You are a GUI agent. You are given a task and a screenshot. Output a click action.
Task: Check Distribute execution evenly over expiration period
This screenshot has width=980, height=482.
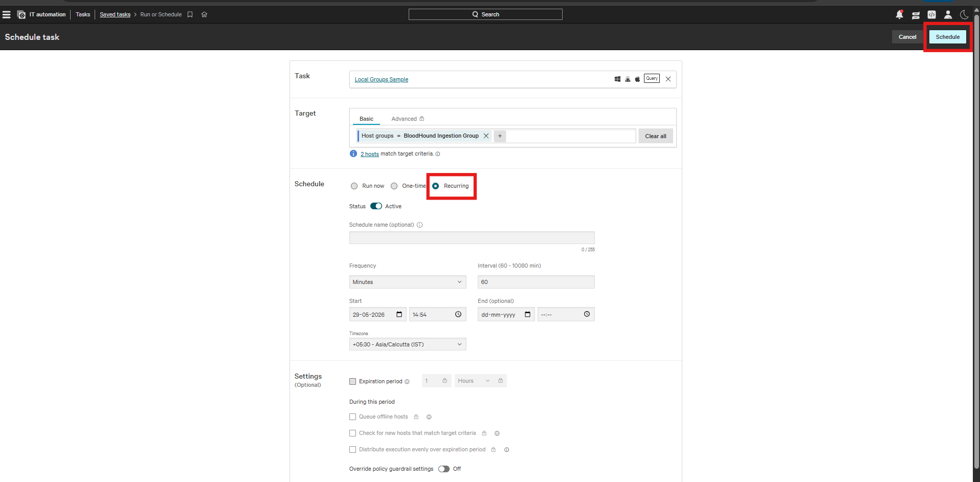[352, 449]
